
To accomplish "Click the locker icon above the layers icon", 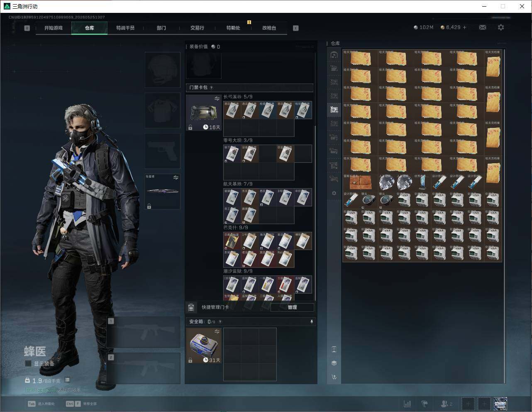I will (x=334, y=349).
